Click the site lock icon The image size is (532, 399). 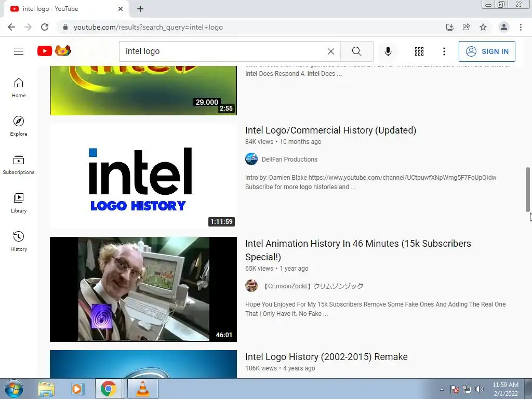65,27
